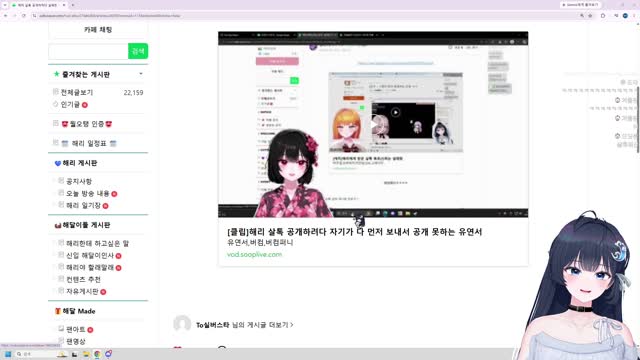The height and width of the screenshot is (360, 640).
Task: Open the vod.sooplive.com link
Action: coord(254,254)
